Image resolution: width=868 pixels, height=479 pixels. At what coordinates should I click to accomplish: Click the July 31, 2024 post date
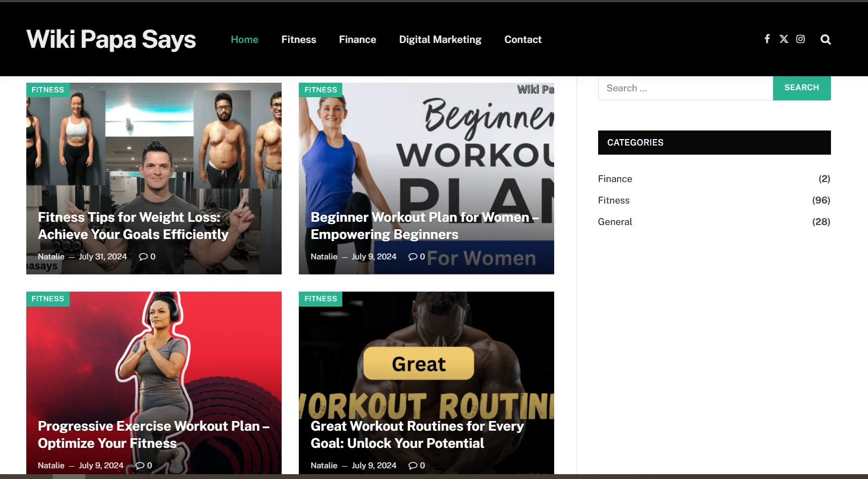coord(103,257)
